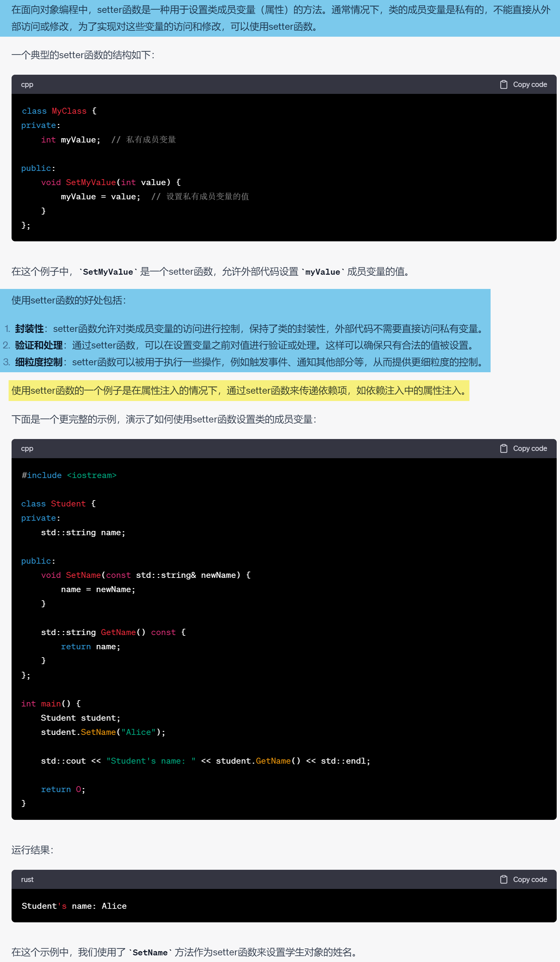
Task: Click the bold '细粒度控制' list item heading
Action: click(x=39, y=362)
